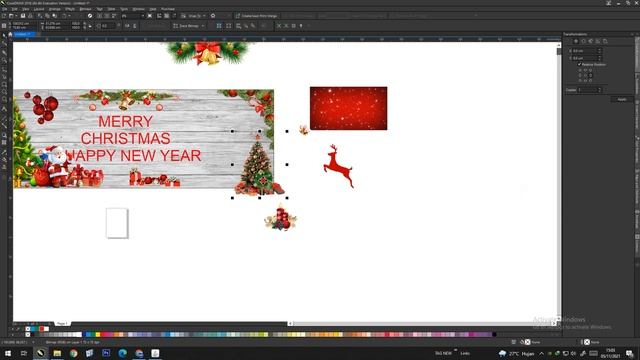Select the Pick tool in the toolbox
Image resolution: width=640 pixels, height=360 pixels.
pos(4,36)
